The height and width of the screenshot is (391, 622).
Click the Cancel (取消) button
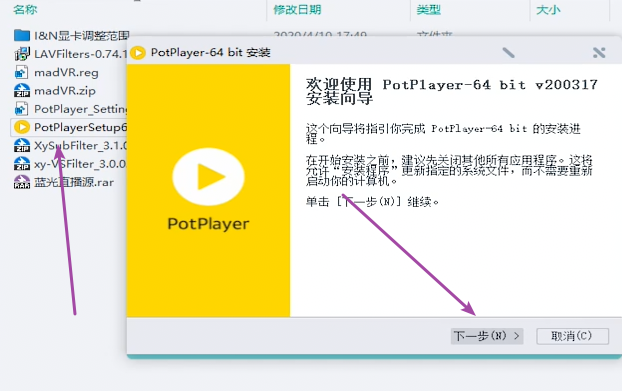point(572,336)
